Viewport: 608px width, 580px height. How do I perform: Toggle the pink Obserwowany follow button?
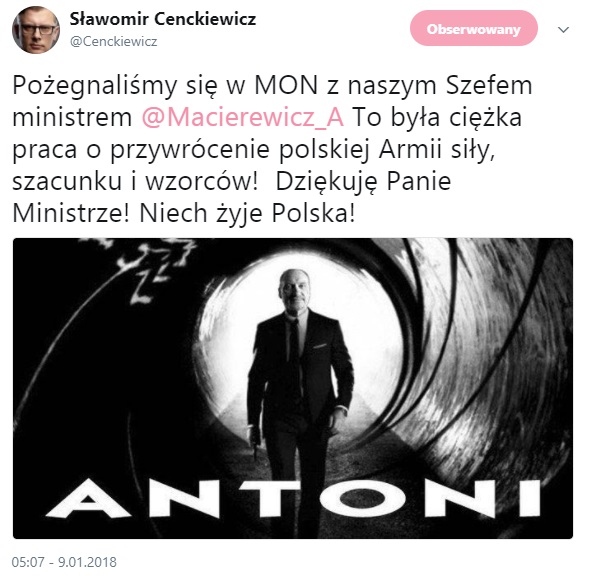click(473, 28)
